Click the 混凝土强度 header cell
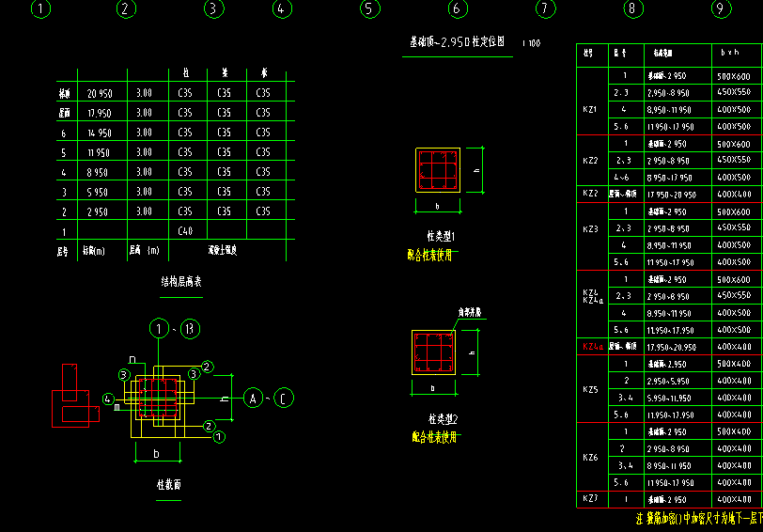The height and width of the screenshot is (532, 763). click(223, 250)
